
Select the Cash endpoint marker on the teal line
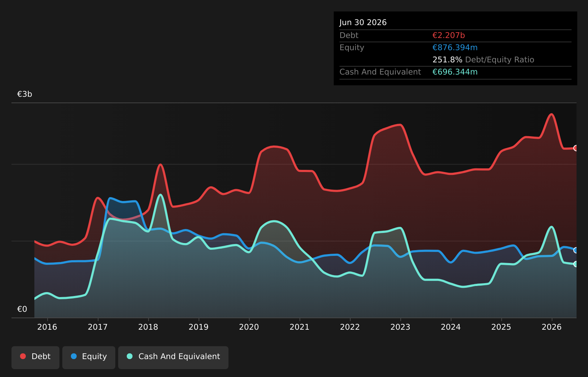coord(576,264)
